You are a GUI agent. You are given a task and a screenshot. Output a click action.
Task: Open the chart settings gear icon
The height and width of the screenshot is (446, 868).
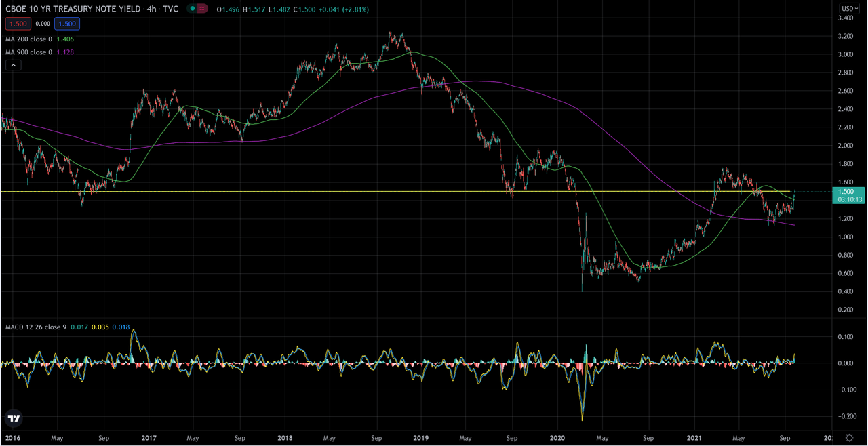pos(848,438)
